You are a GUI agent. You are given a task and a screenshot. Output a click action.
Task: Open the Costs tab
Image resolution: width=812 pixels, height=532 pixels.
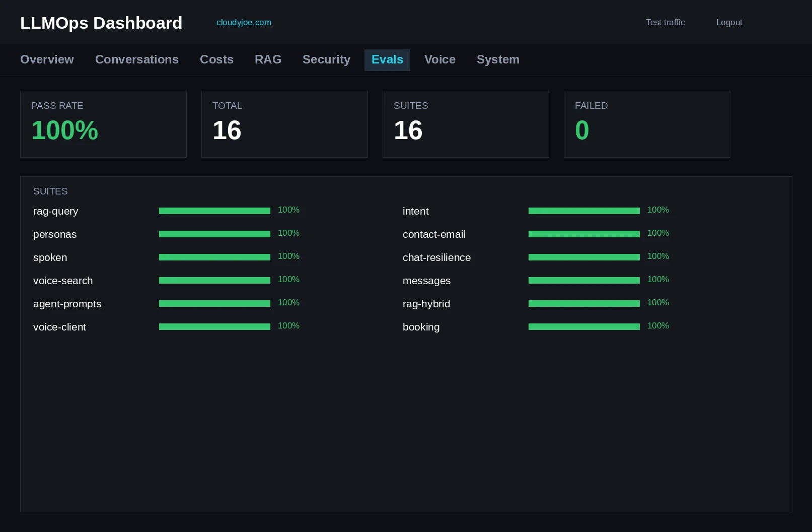tap(216, 59)
